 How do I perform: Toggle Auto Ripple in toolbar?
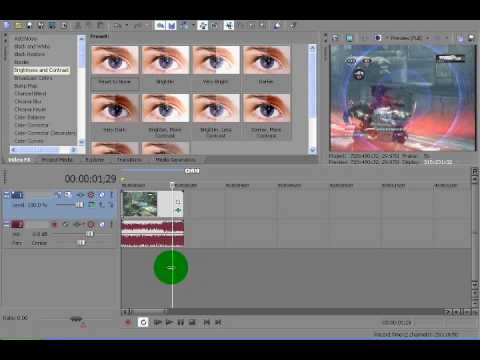tap(184, 26)
